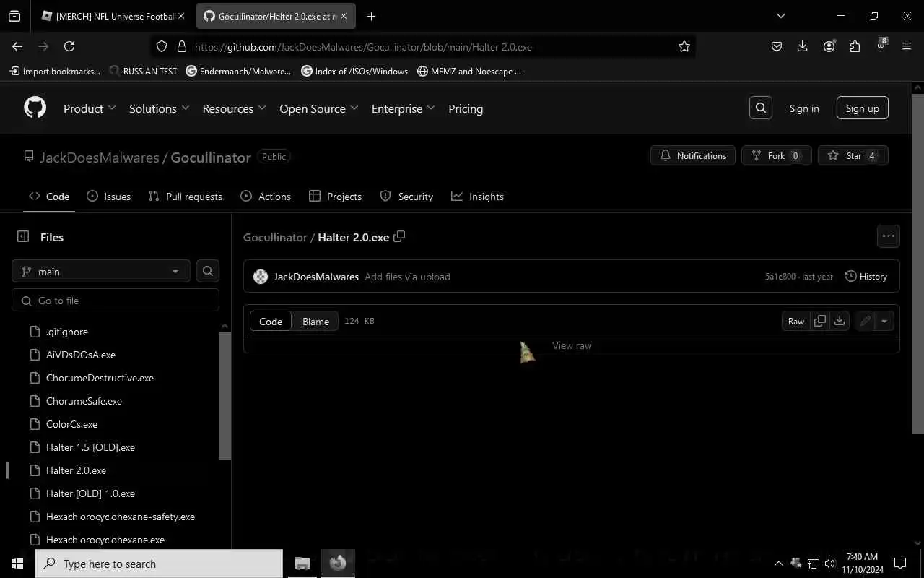Open the list all tabs chevron
Screen dimensions: 924x578
coord(780,16)
